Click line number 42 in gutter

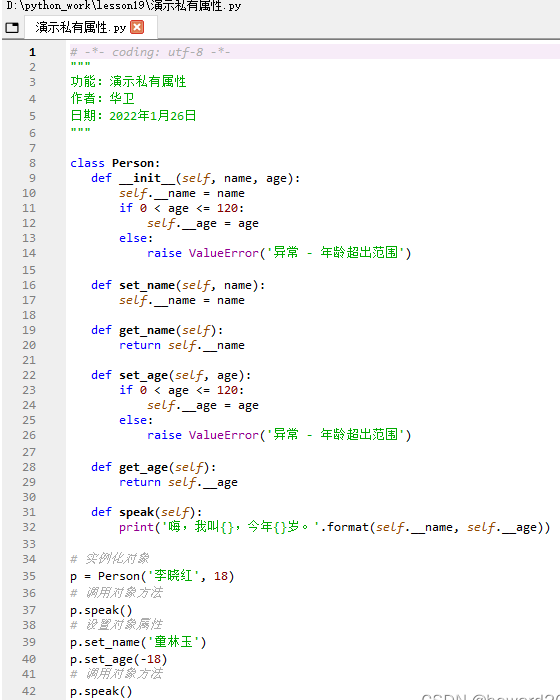tap(29, 692)
